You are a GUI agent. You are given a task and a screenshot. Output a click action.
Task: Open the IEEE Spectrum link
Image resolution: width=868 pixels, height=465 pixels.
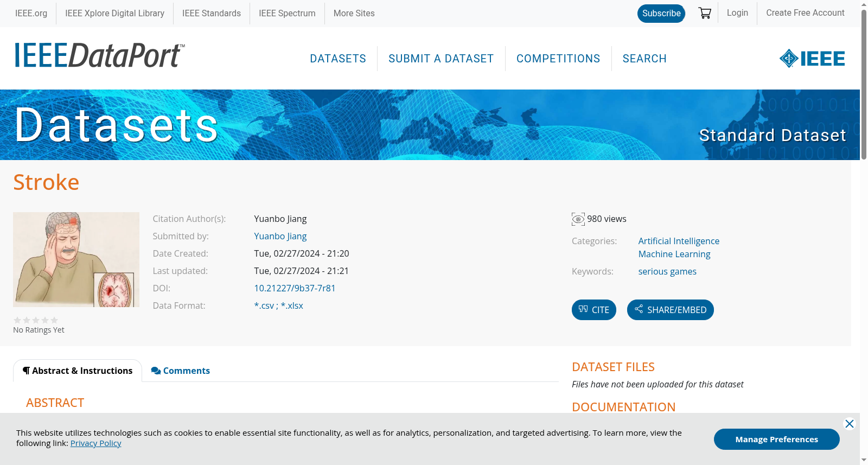(x=287, y=14)
